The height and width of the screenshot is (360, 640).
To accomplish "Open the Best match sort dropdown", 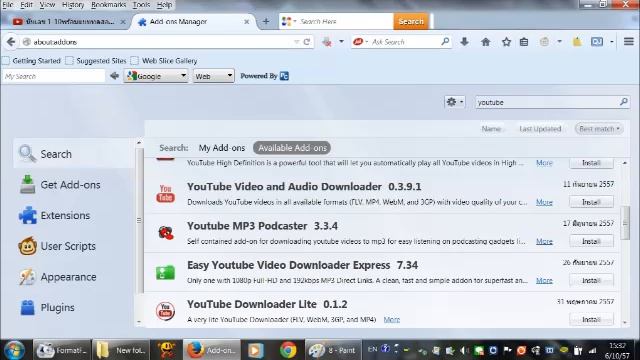I will [599, 129].
